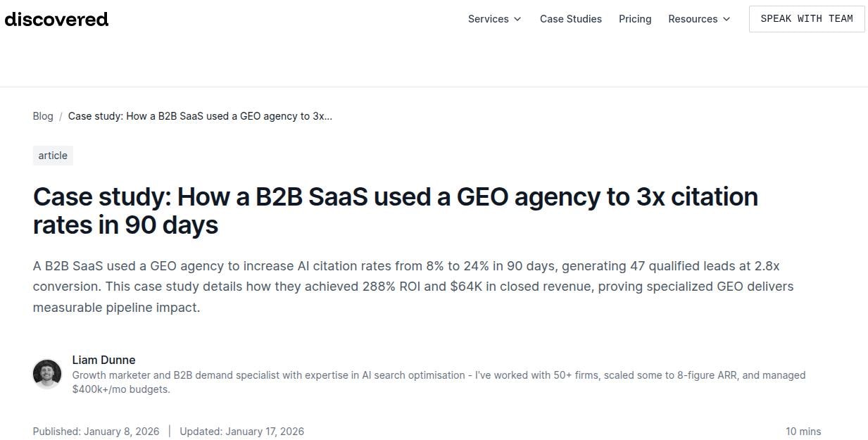Click the breadcrumb separator area near Blog

[x=60, y=115]
